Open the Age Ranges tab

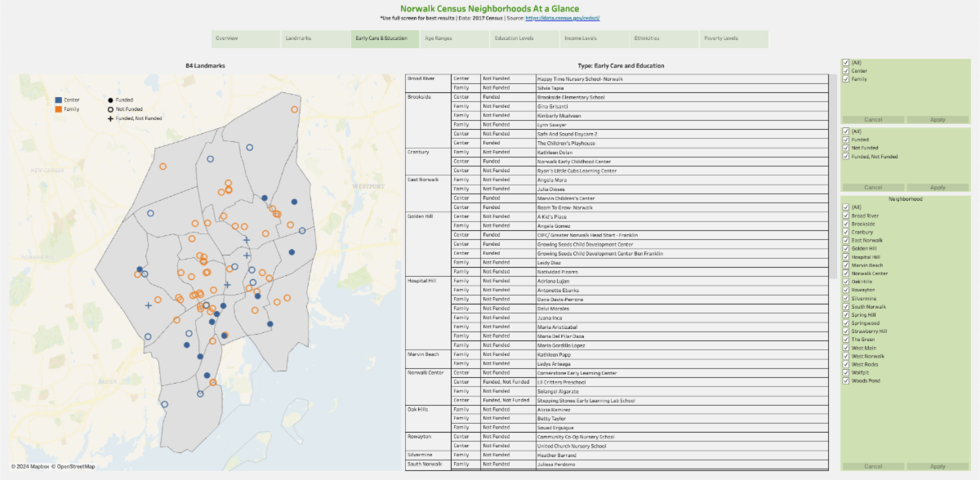455,38
